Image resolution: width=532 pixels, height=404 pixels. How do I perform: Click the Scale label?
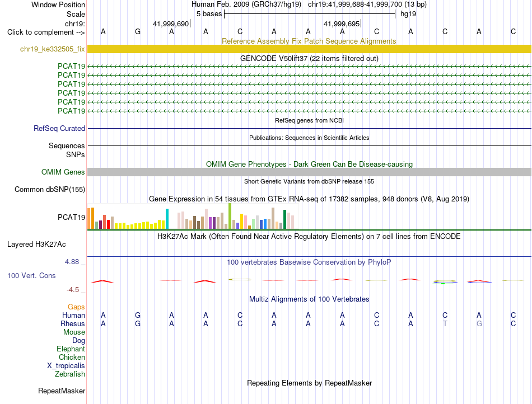coord(76,14)
